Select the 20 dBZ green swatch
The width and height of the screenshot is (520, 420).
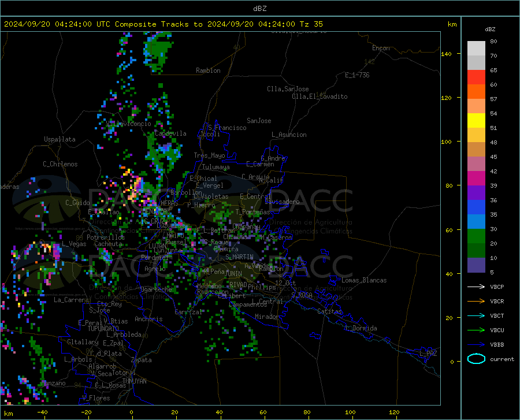(476, 236)
